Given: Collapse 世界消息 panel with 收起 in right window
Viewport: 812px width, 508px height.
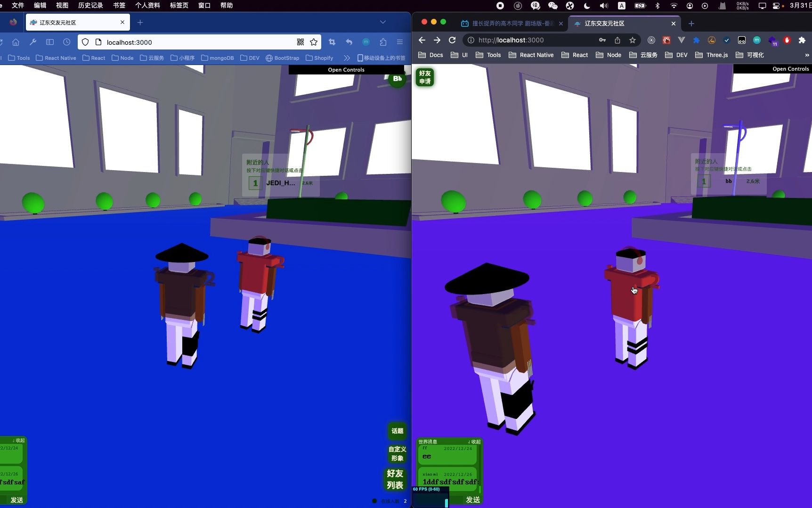Looking at the screenshot, I should 474,442.
